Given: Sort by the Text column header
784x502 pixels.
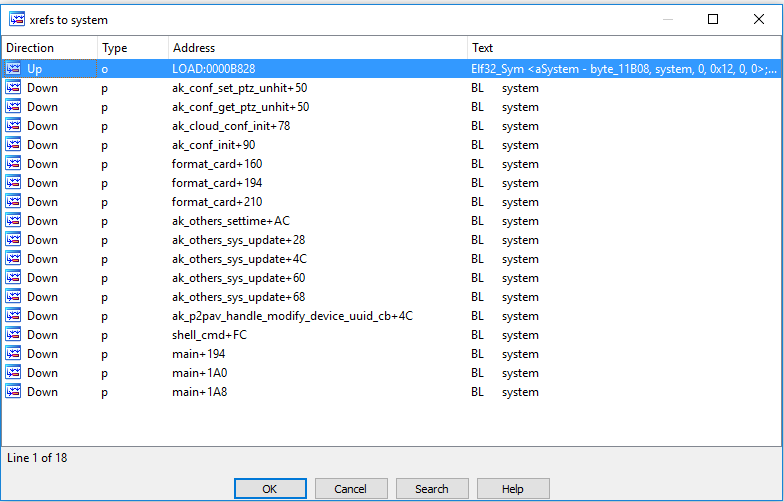Looking at the screenshot, I should point(624,48).
